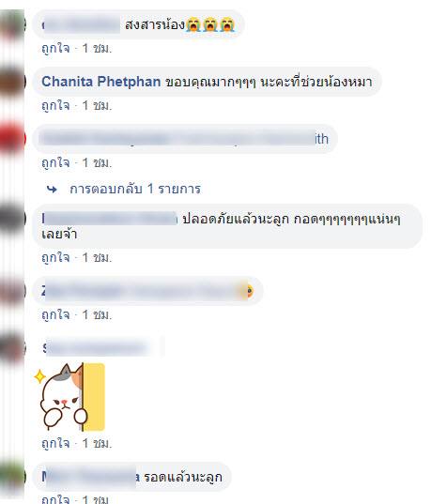Like the สงสารน้อง comment with ถูกใจ

tap(55, 48)
